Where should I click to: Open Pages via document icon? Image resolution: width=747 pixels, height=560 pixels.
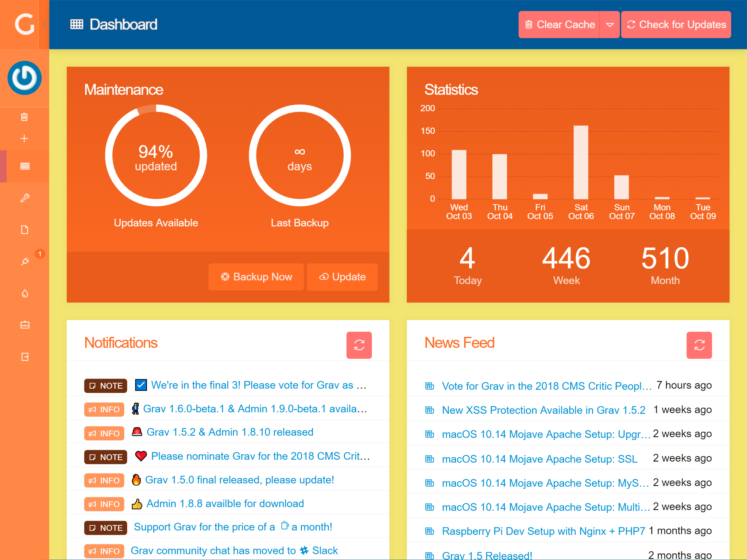[x=24, y=230]
